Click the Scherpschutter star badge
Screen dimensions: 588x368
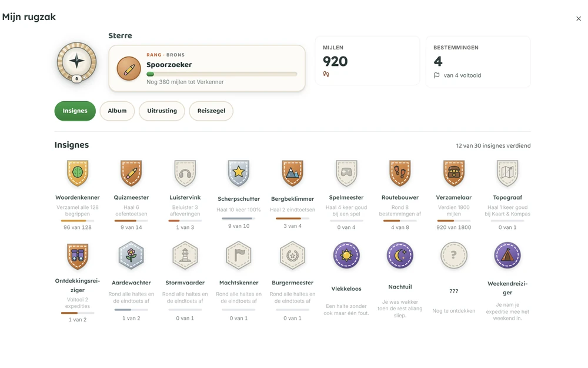click(239, 173)
